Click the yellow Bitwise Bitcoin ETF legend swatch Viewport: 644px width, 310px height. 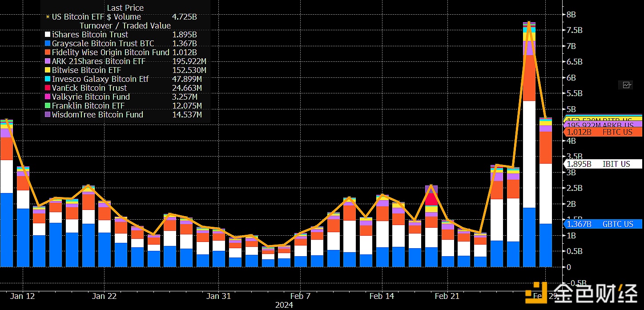[48, 70]
